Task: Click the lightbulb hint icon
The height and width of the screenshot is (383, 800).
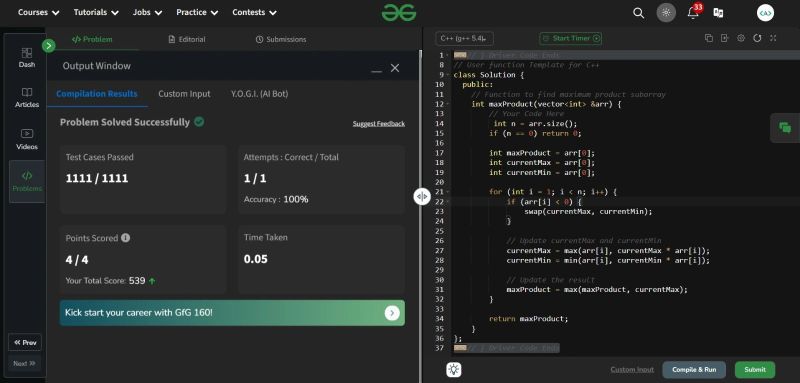Action: [x=454, y=369]
